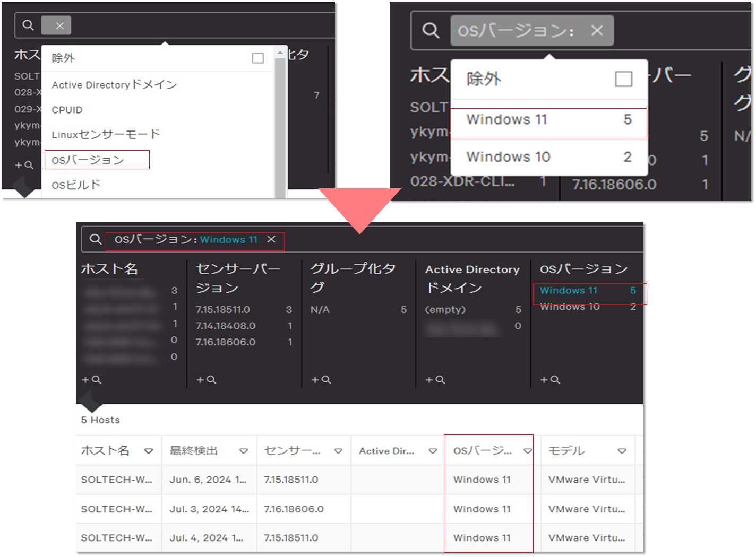Click VMware Virtu... in the Jun. 6 row
This screenshot has height=557, width=756.
587,480
